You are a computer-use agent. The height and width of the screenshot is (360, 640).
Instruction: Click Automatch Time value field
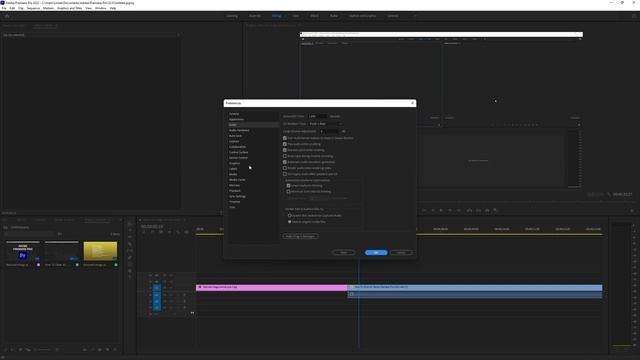(318, 116)
